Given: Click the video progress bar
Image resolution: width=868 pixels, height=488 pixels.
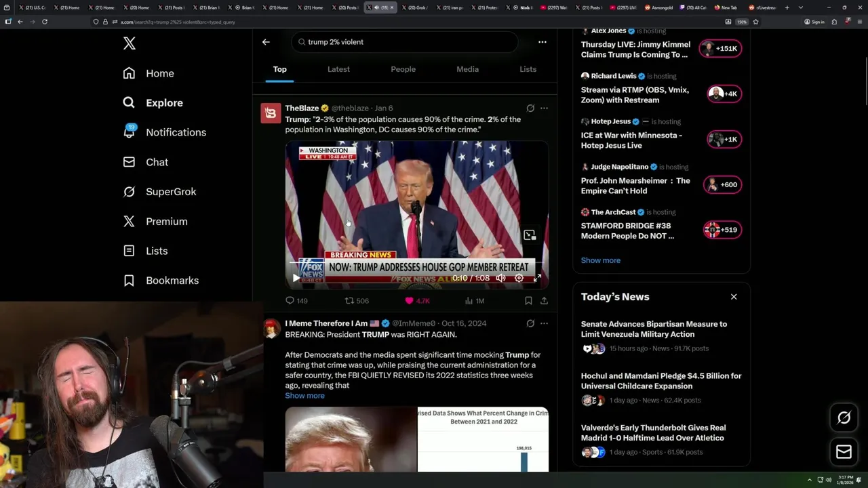Looking at the screenshot, I should click(x=416, y=263).
